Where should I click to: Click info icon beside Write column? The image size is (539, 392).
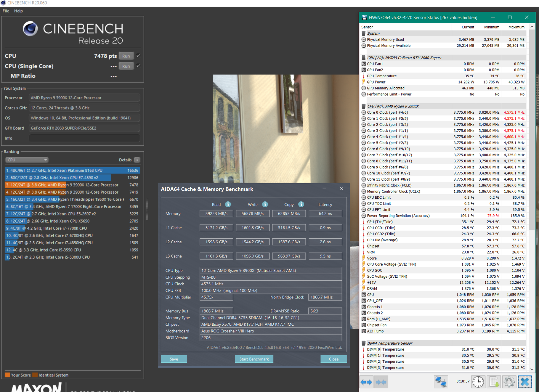265,204
